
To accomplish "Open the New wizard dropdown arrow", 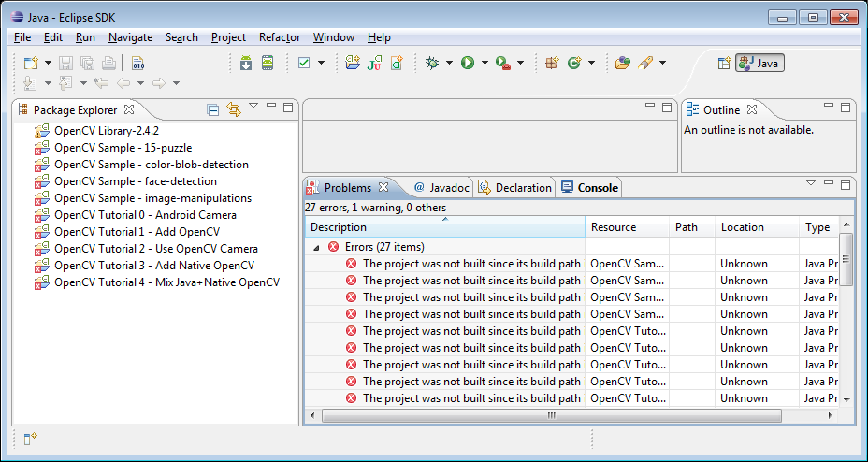I will point(48,63).
